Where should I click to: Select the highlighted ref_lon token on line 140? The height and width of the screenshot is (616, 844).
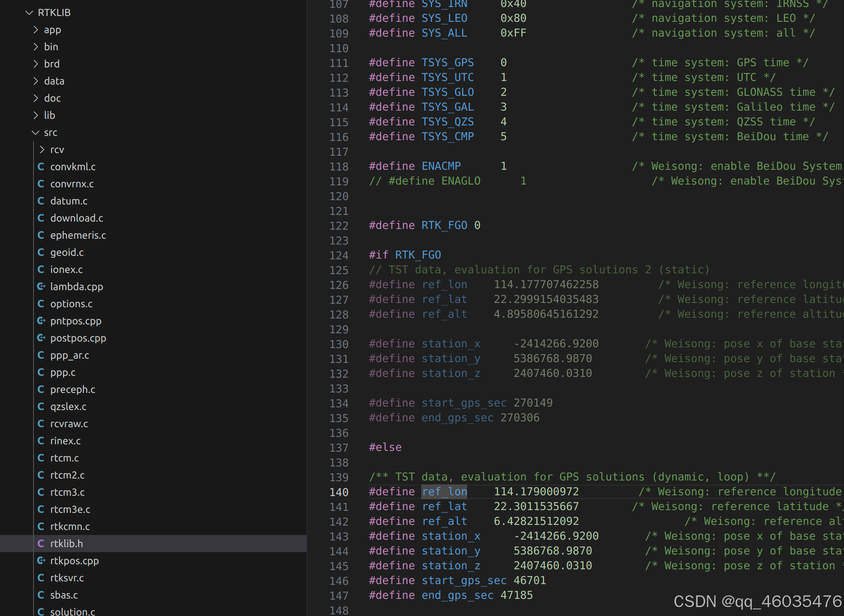pyautogui.click(x=445, y=491)
